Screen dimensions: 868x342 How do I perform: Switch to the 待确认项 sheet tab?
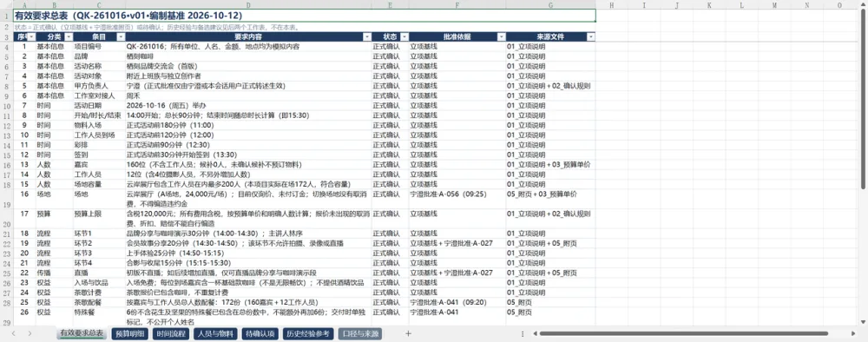260,333
